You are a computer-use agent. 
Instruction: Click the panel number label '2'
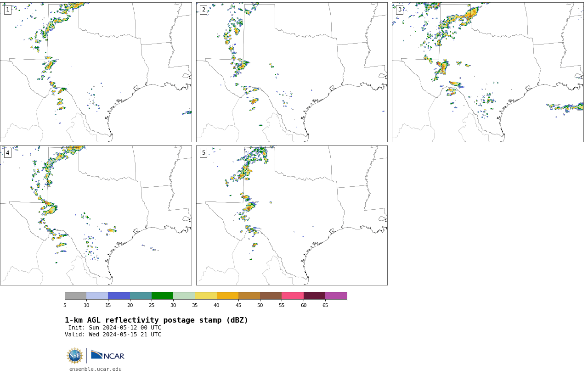pos(204,10)
